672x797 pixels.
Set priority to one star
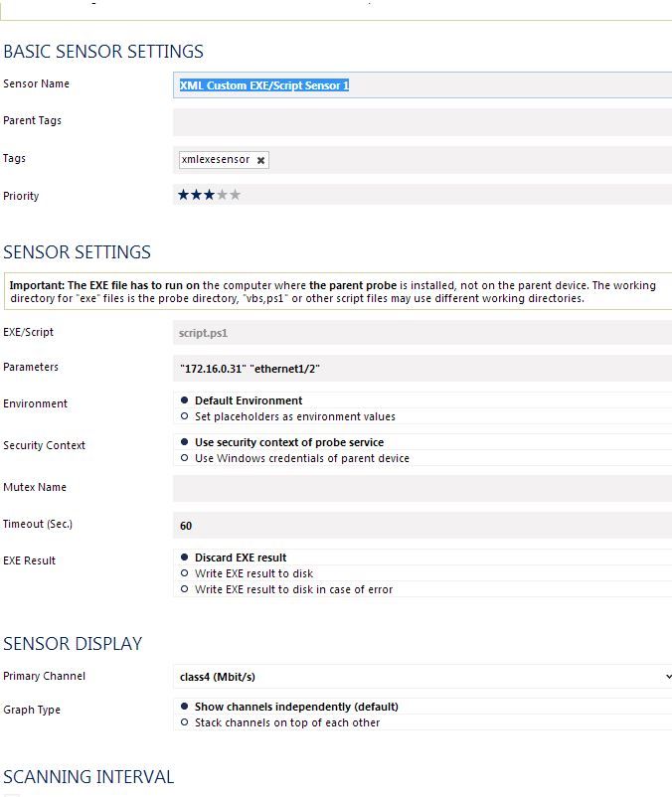pos(183,194)
